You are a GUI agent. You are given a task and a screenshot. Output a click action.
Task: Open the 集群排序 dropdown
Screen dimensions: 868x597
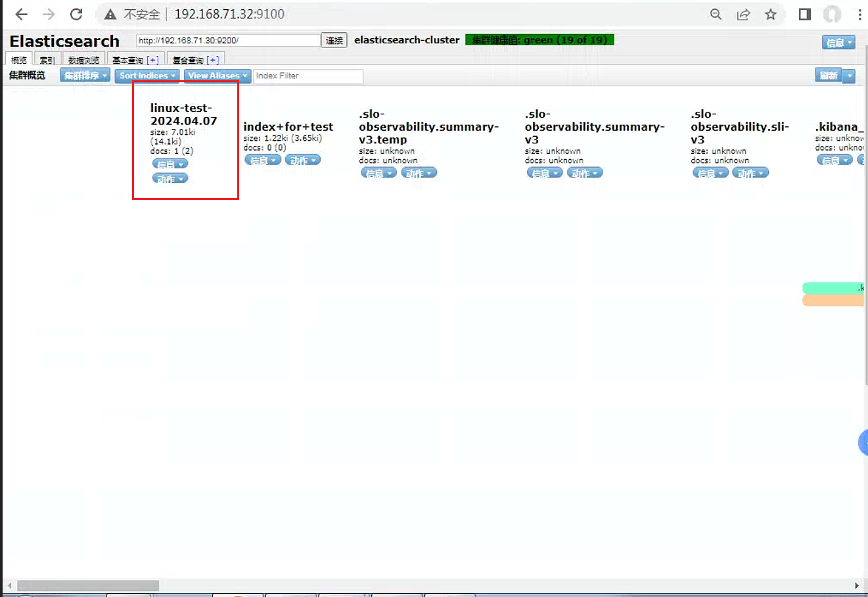point(85,76)
